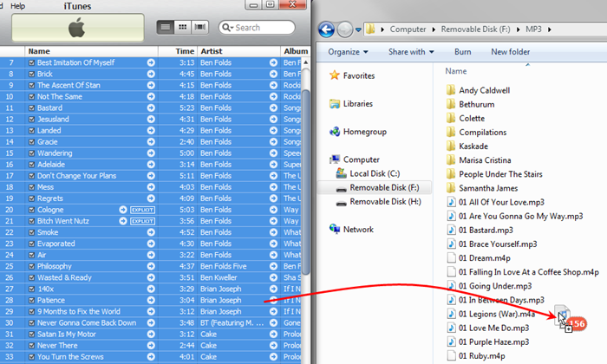This screenshot has width=607, height=364.
Task: Expand the breadcrumb arrow after Computer
Action: 434,29
